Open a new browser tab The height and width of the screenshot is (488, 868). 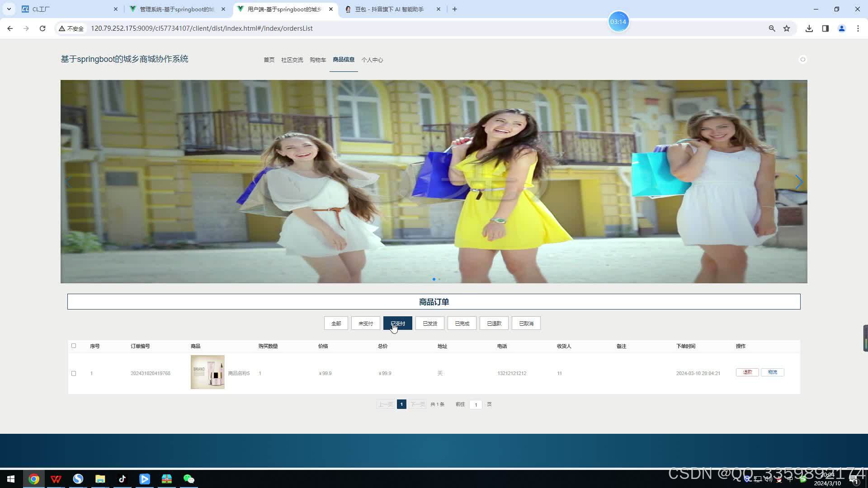click(455, 9)
